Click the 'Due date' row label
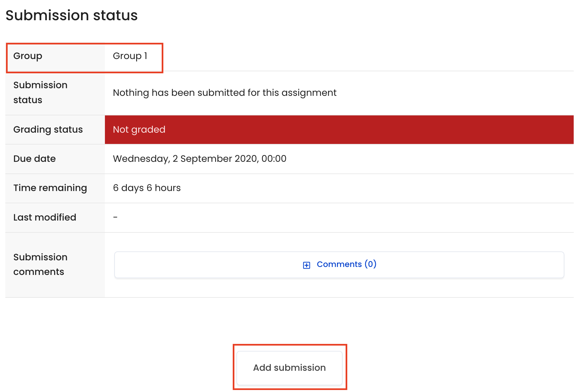Screen dimensions: 581x392 35,159
